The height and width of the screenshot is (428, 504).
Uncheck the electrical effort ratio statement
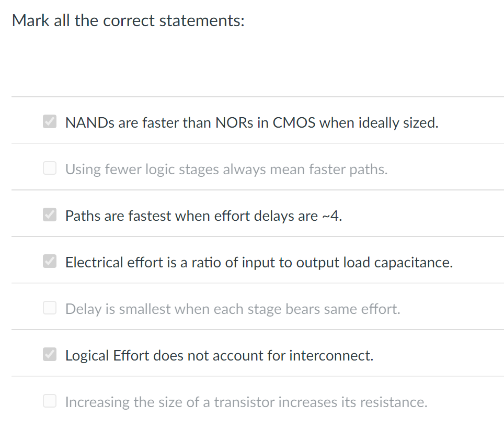pyautogui.click(x=49, y=261)
